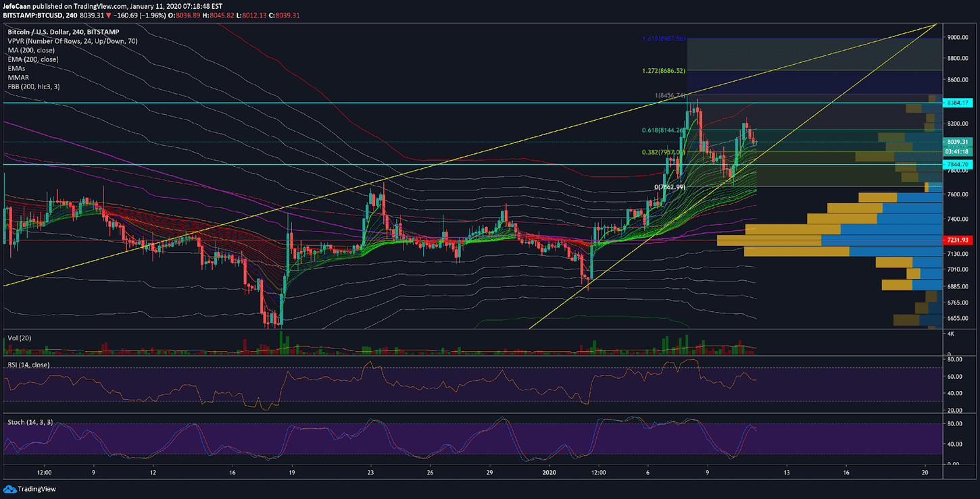Screen dimensions: 980x499
Task: Click the 23 date on time axis
Action: coord(370,473)
